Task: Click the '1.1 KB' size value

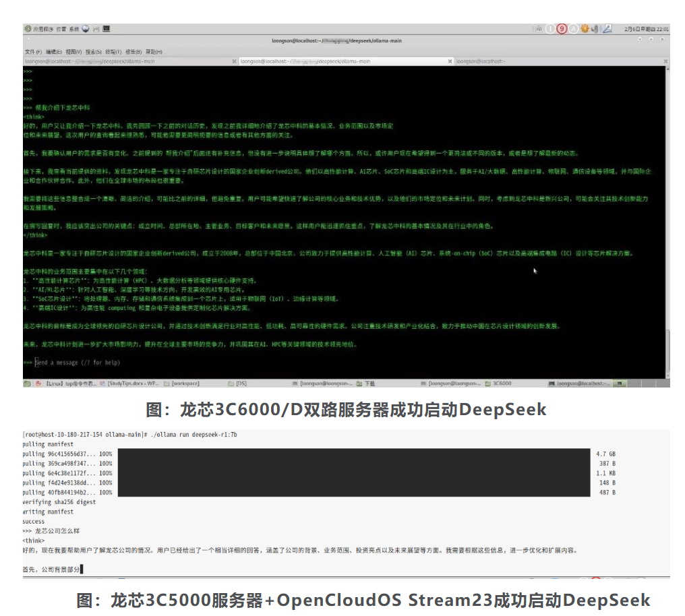Action: tap(606, 473)
